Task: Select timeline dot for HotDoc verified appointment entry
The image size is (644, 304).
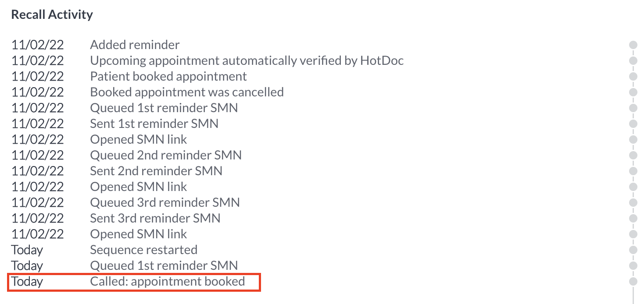Action: pyautogui.click(x=633, y=60)
